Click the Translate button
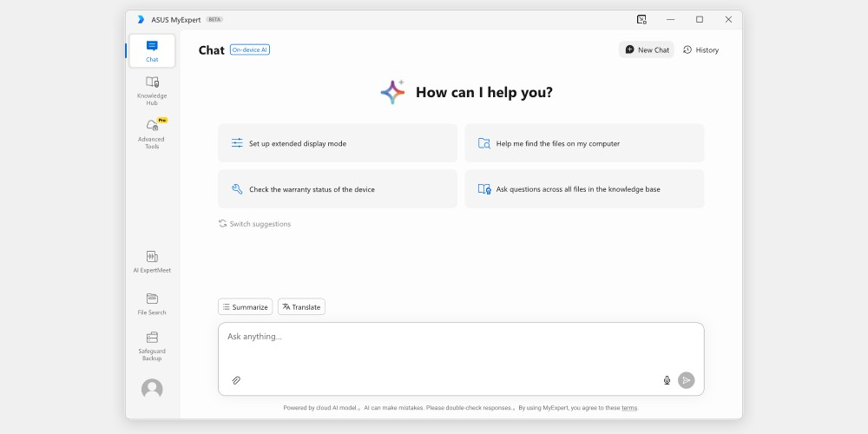 (x=301, y=307)
